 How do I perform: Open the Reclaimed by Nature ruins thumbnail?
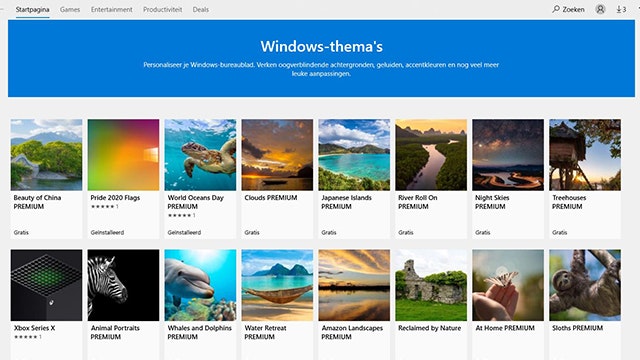pyautogui.click(x=431, y=285)
